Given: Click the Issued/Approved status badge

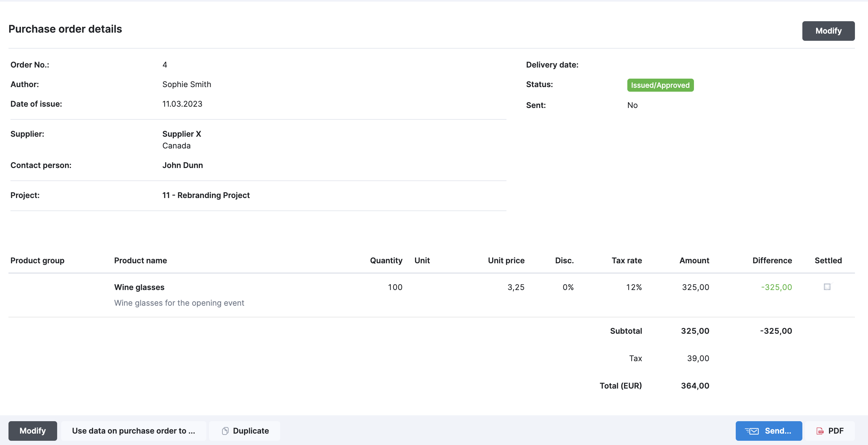Looking at the screenshot, I should click(x=660, y=85).
